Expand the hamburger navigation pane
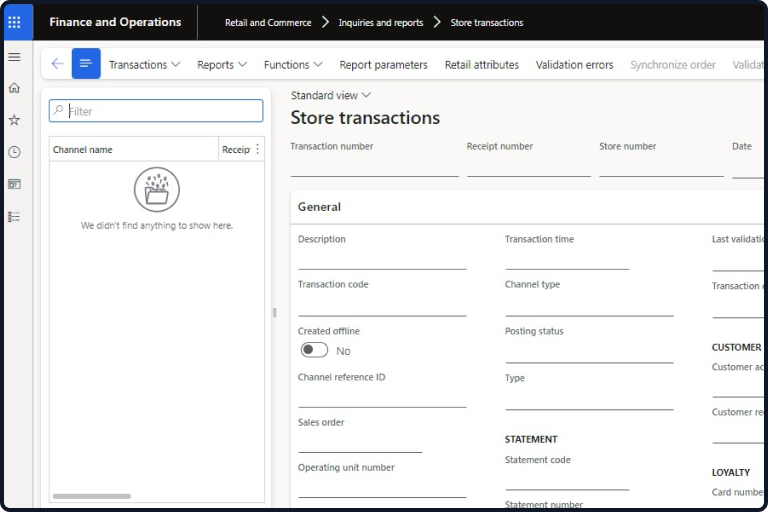768x512 pixels. tap(15, 57)
